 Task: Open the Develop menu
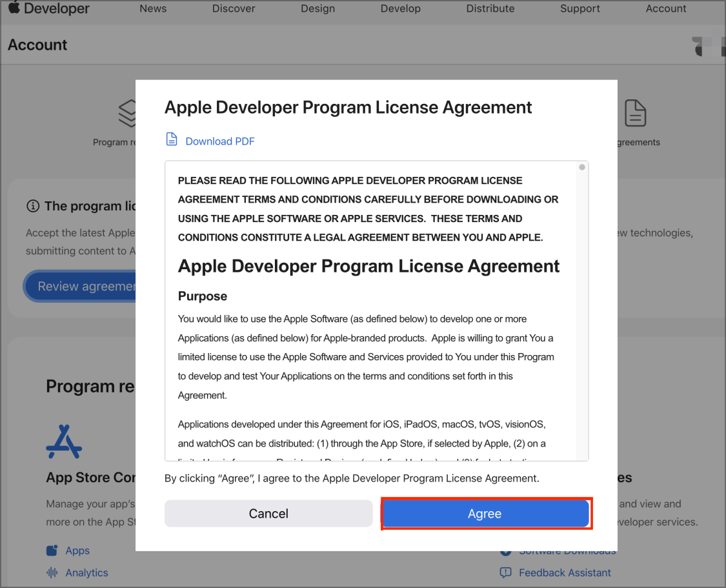[x=400, y=8]
